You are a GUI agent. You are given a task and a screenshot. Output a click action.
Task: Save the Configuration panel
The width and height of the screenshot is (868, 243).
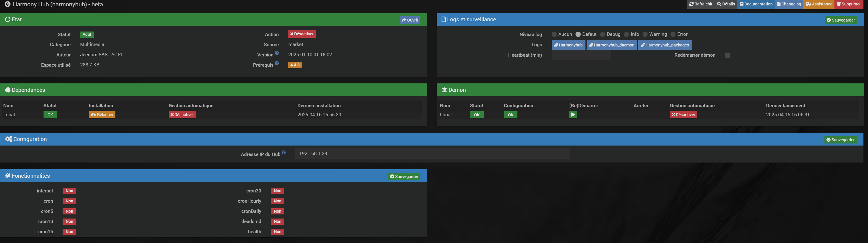click(x=840, y=140)
